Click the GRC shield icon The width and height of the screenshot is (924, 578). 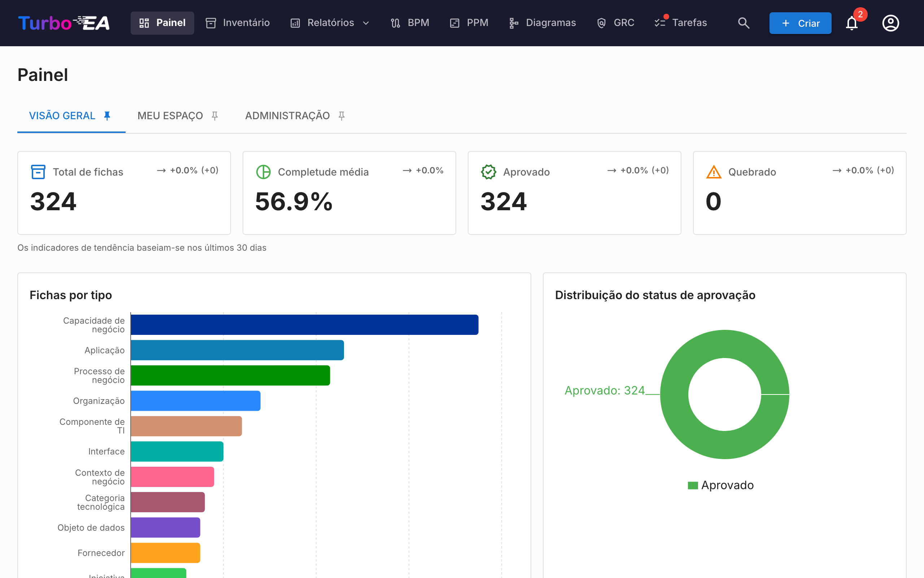click(601, 23)
